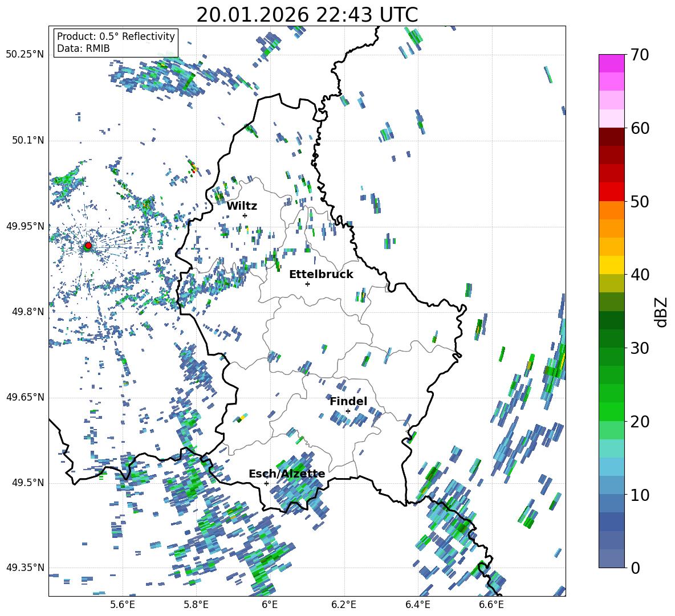This screenshot has width=675, height=616.
Task: Click the 49.95°N latitude label
Action: point(25,226)
